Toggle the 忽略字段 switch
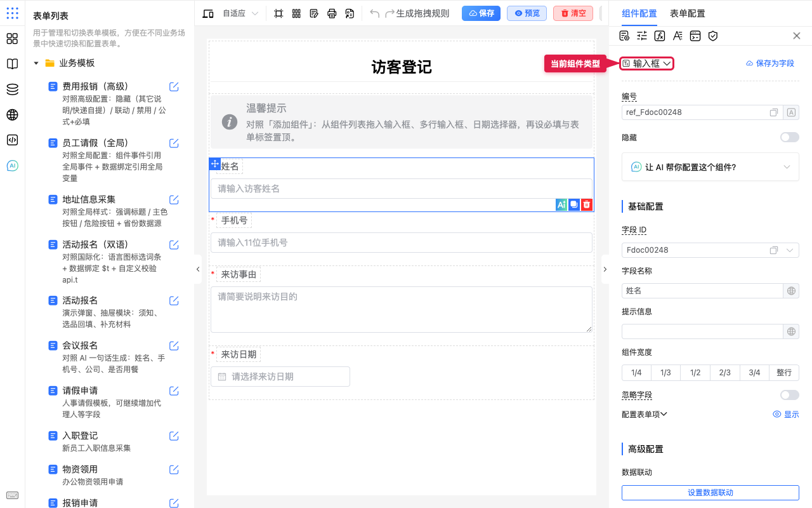Image resolution: width=812 pixels, height=508 pixels. [790, 395]
